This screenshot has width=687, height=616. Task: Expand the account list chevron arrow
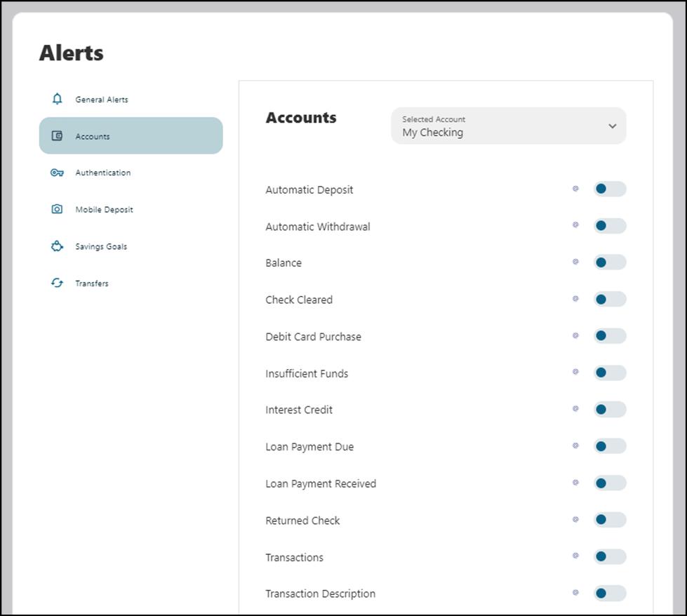(x=613, y=126)
